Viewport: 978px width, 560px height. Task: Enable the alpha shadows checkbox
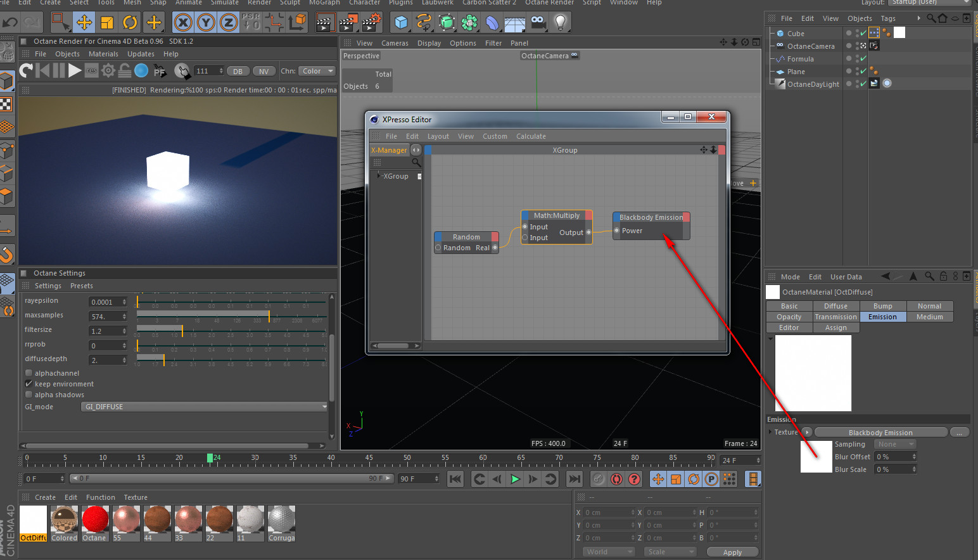(29, 395)
